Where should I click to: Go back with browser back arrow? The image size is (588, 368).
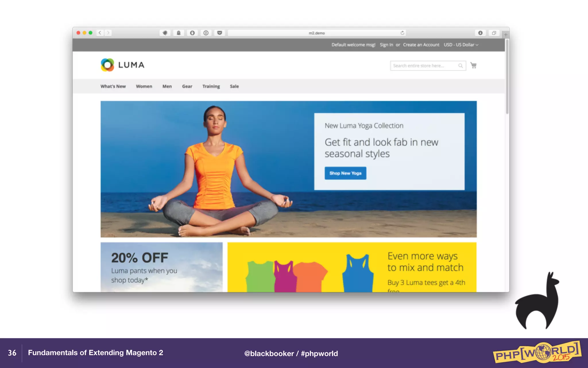pyautogui.click(x=100, y=33)
